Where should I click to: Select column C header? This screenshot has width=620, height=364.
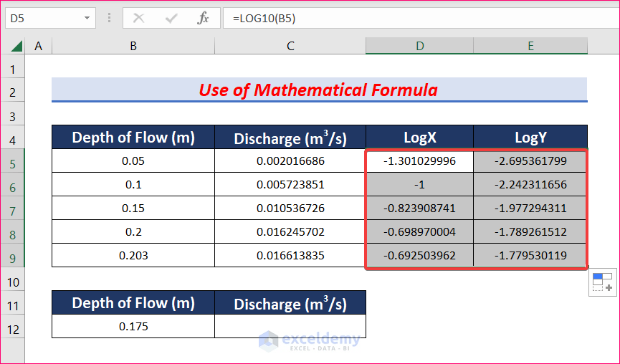[290, 47]
